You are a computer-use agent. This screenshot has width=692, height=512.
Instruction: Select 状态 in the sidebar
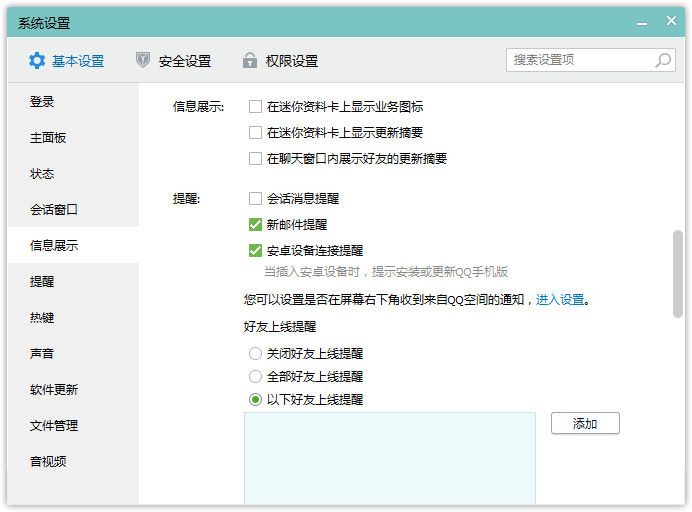coord(73,173)
